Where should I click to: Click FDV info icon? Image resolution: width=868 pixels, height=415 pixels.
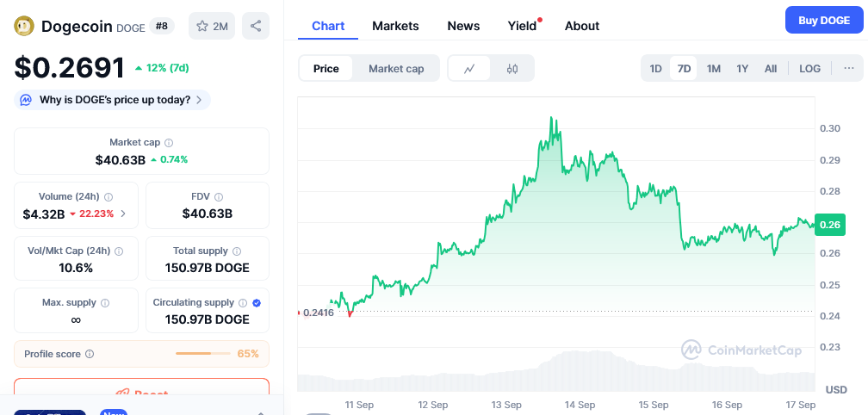[219, 197]
